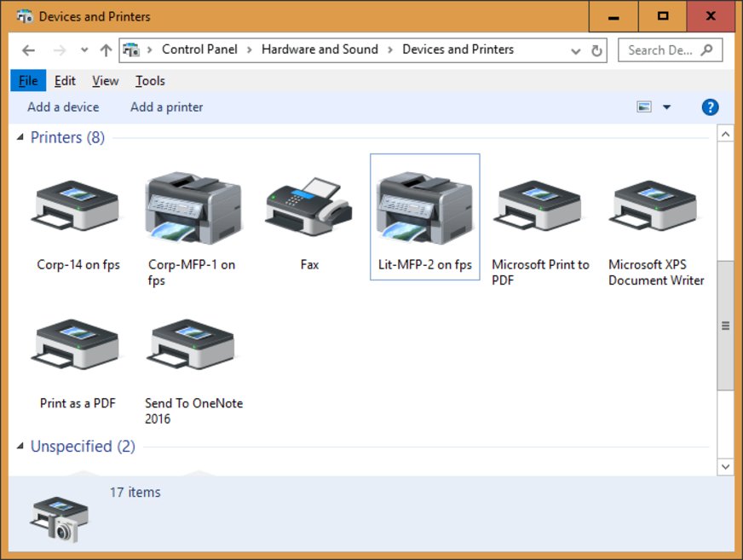
Task: Select the Corp-14 on fps printer icon
Action: [78, 207]
